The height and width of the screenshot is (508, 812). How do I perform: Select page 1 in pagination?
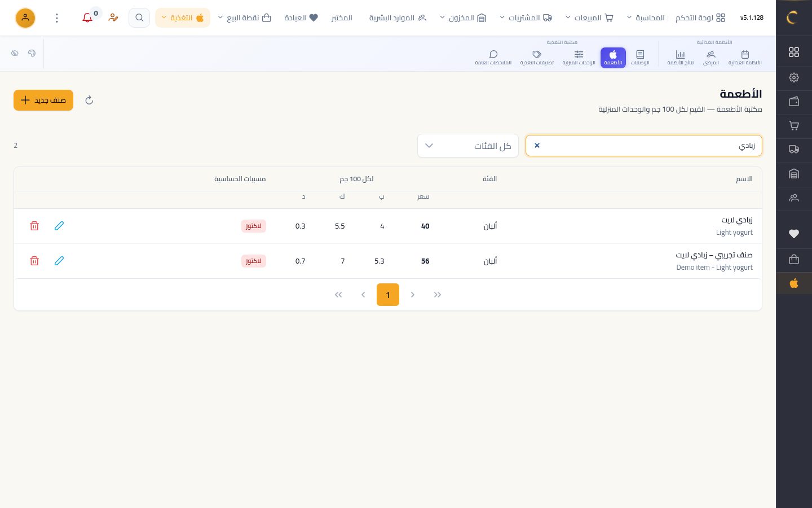pos(388,295)
